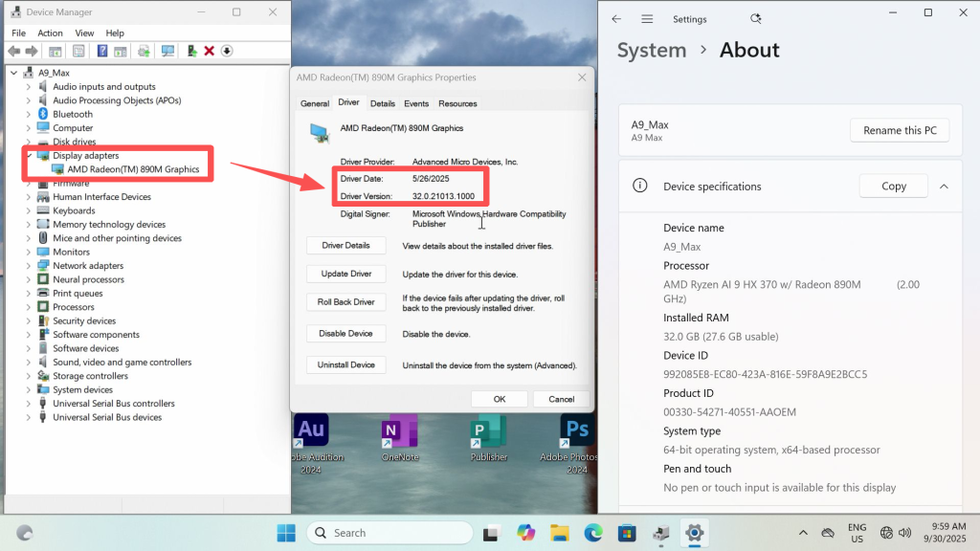The width and height of the screenshot is (980, 551).
Task: Show hidden icons in system tray
Action: pyautogui.click(x=802, y=533)
